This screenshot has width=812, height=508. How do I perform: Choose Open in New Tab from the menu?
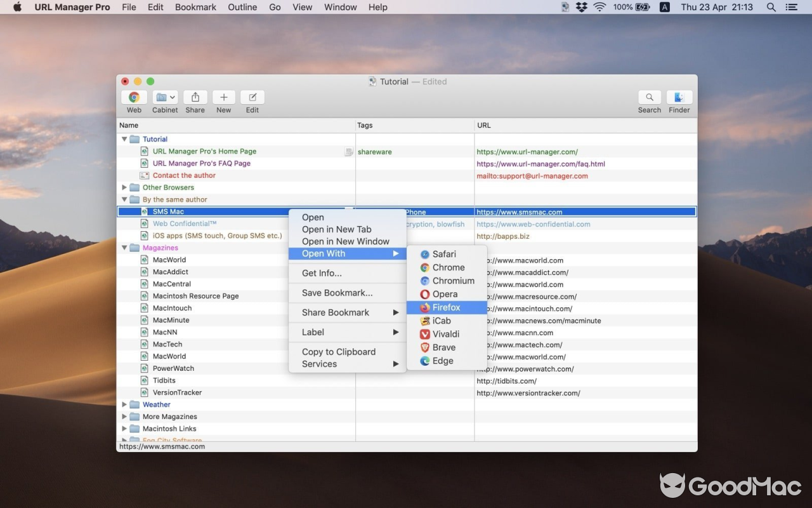point(336,229)
